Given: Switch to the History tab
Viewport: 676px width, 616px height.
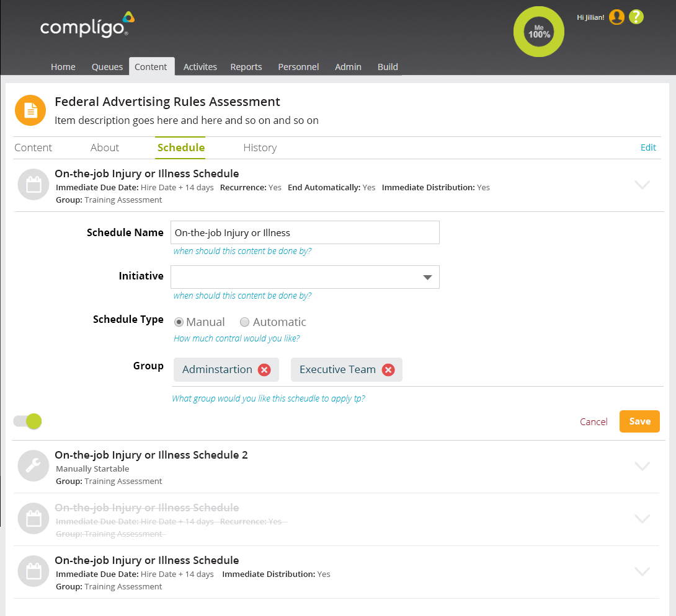Looking at the screenshot, I should click(260, 147).
